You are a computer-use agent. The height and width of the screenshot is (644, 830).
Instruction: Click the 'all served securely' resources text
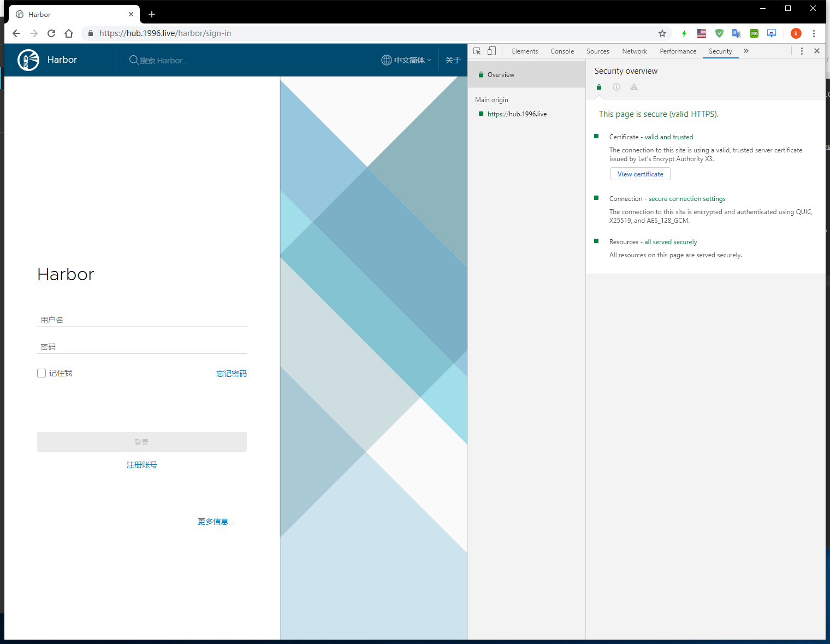pos(671,242)
